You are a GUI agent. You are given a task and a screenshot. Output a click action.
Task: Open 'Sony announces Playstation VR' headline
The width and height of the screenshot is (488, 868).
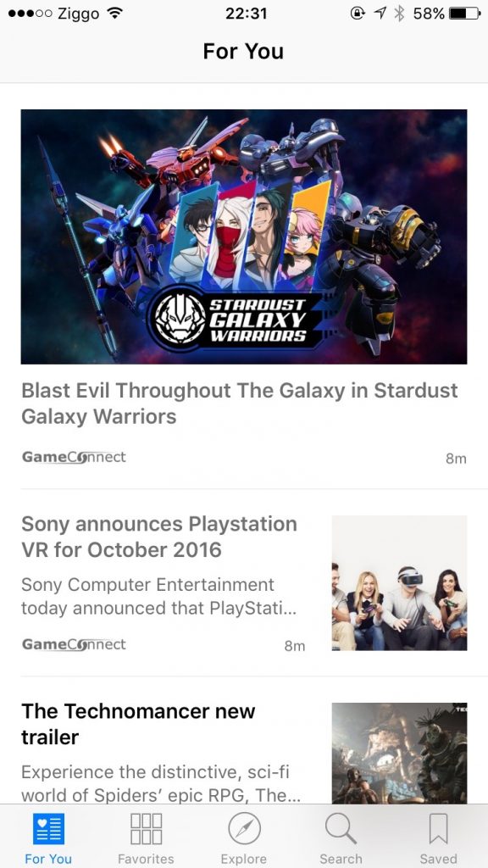(x=159, y=537)
